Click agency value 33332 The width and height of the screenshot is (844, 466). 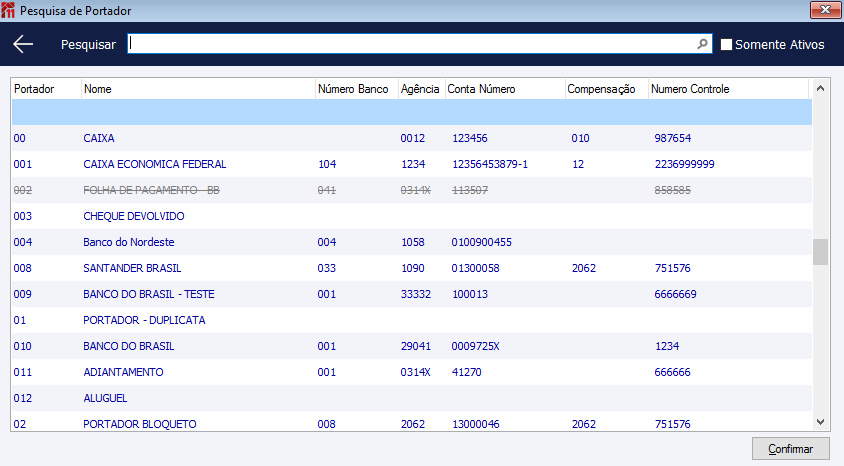click(416, 294)
